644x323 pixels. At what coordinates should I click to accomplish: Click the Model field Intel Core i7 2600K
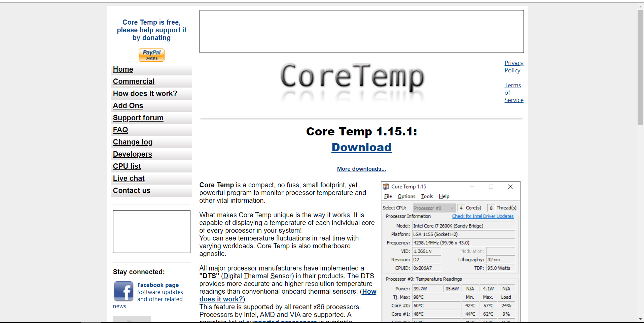click(463, 226)
